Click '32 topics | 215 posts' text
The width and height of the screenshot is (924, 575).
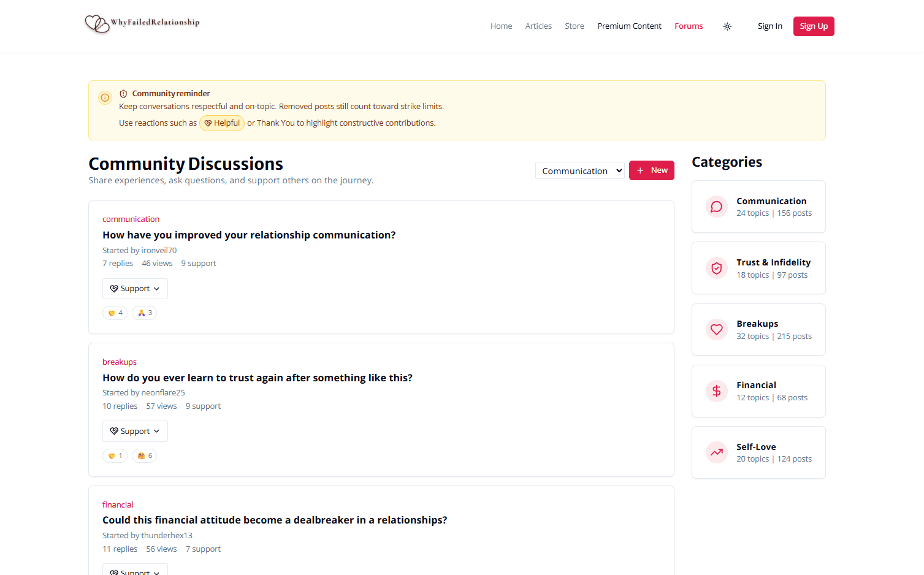(x=774, y=337)
